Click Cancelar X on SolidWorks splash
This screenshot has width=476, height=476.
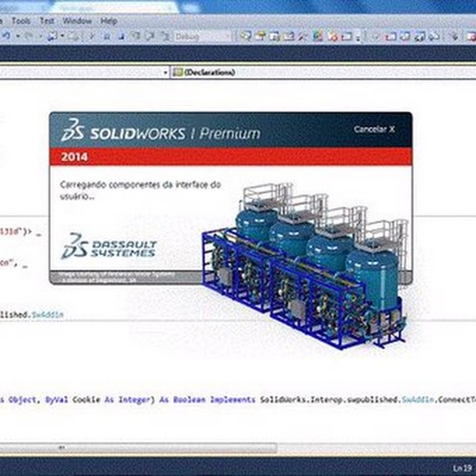pos(374,129)
